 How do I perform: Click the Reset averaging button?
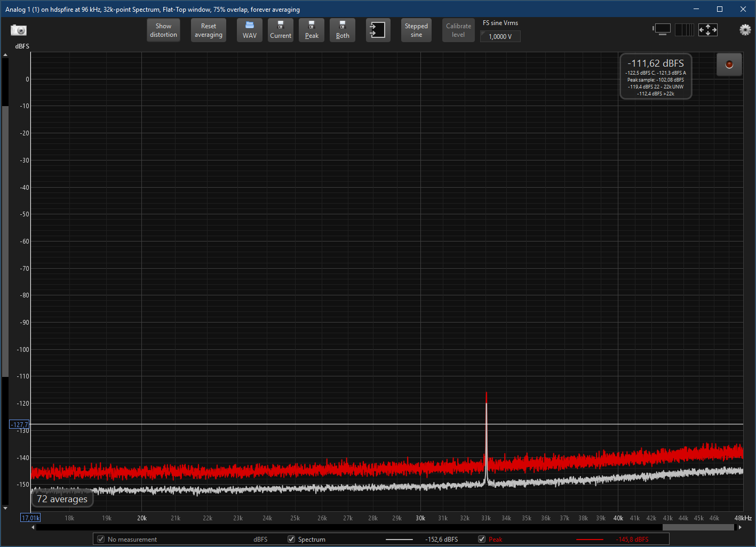(x=209, y=30)
